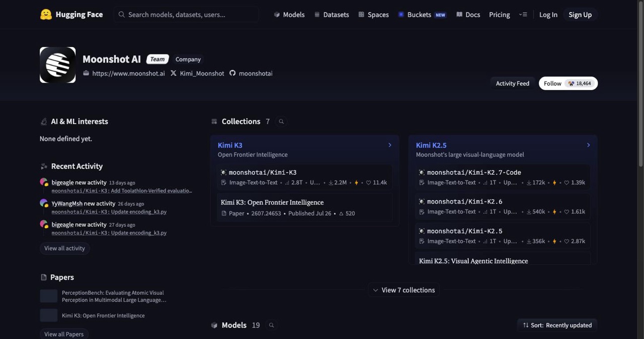Click the Docs book icon
Viewport: 644px width, 339px height.
point(459,15)
